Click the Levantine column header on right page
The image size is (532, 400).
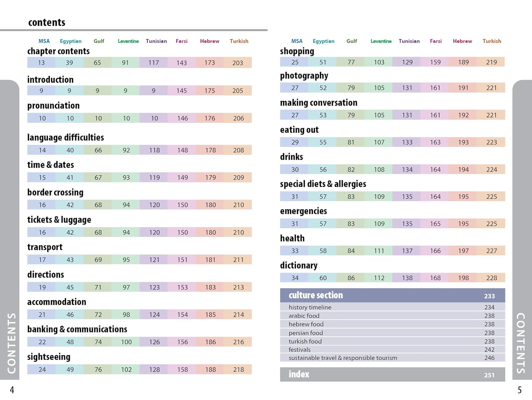381,41
